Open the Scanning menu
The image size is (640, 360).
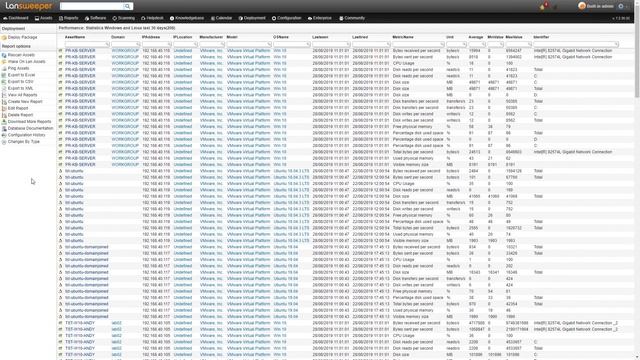coord(124,18)
